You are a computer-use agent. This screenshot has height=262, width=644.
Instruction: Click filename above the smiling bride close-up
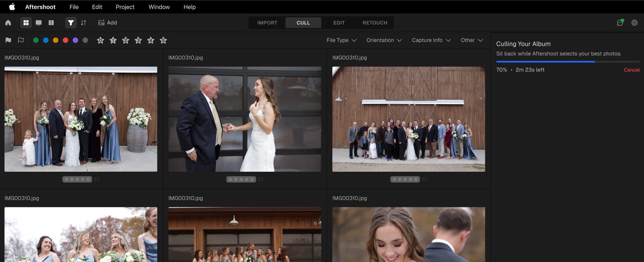click(x=350, y=198)
